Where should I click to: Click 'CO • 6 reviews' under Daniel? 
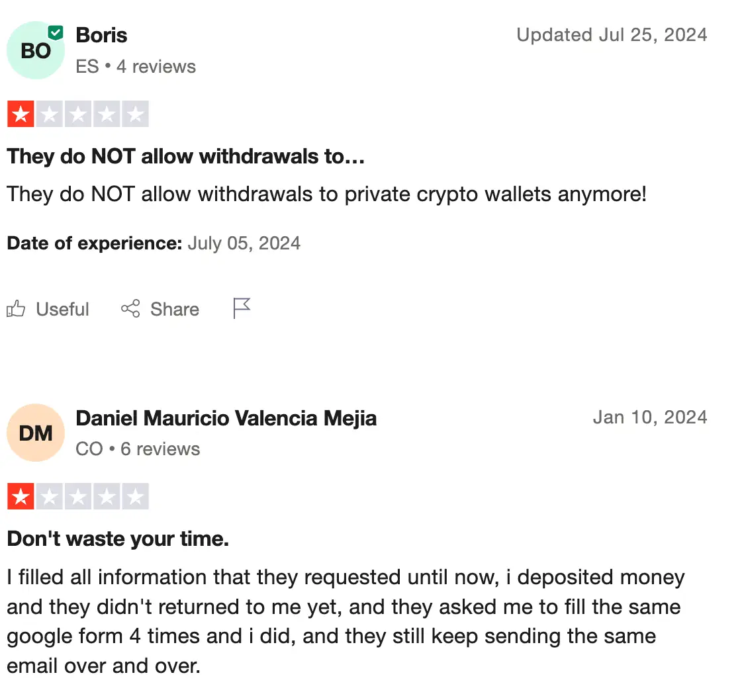(138, 449)
